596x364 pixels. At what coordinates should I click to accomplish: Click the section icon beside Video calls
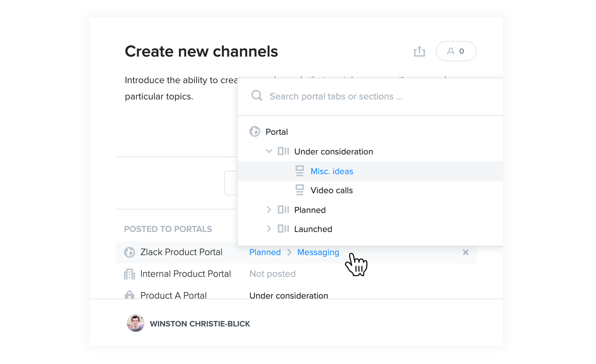300,190
